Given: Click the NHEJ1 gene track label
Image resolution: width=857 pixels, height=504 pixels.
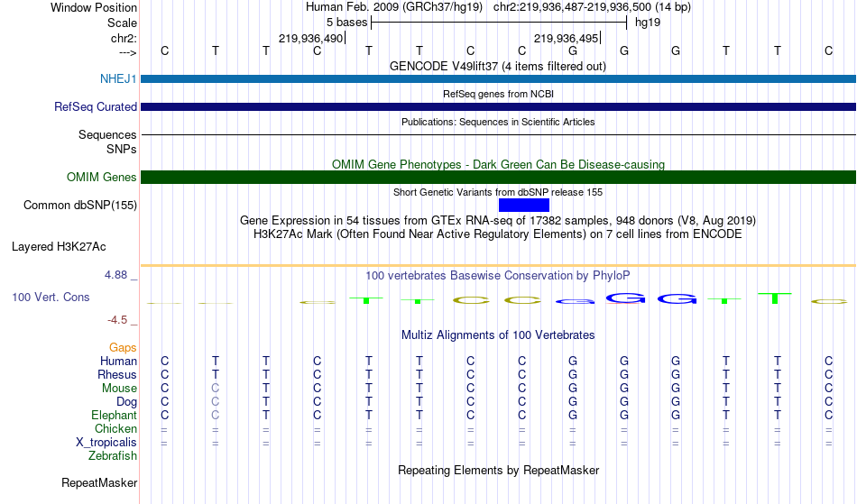Looking at the screenshot, I should [118, 78].
